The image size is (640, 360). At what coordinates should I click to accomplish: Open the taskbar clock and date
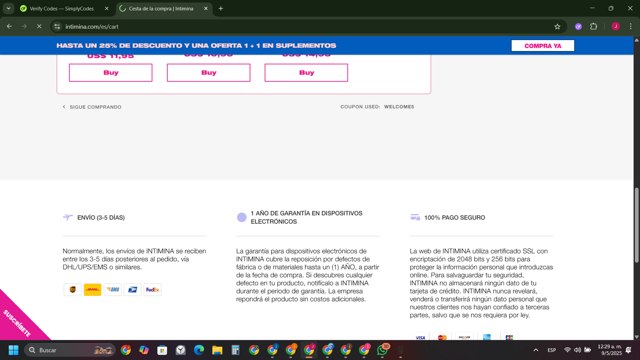coord(609,350)
